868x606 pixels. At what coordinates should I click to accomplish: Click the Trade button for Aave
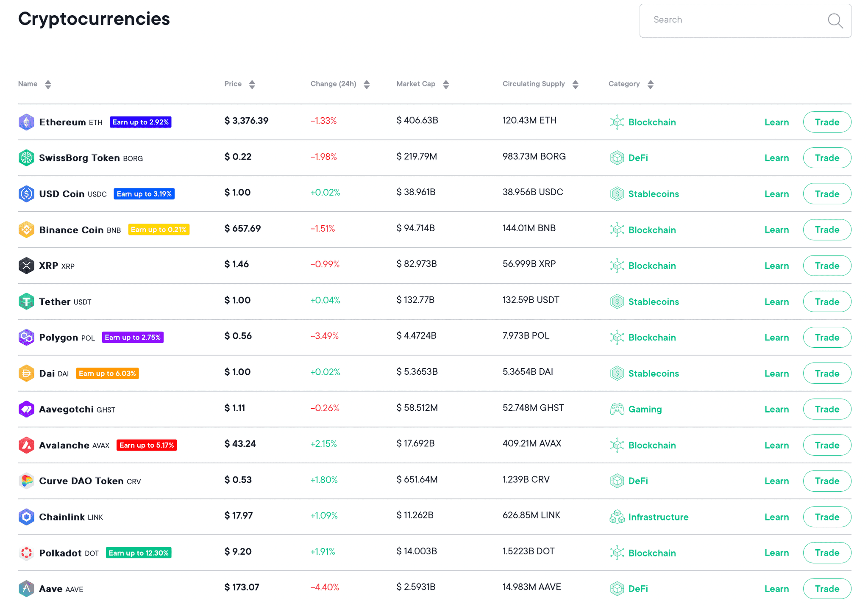(x=826, y=588)
